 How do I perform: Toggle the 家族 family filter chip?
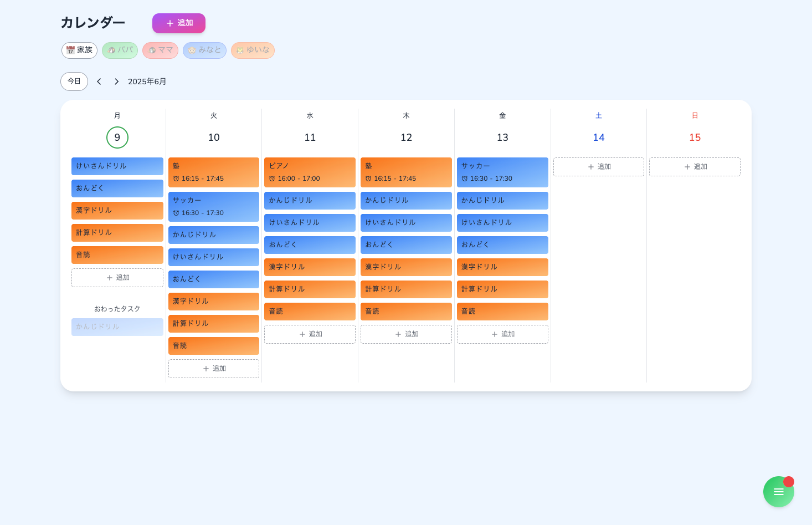pos(79,50)
